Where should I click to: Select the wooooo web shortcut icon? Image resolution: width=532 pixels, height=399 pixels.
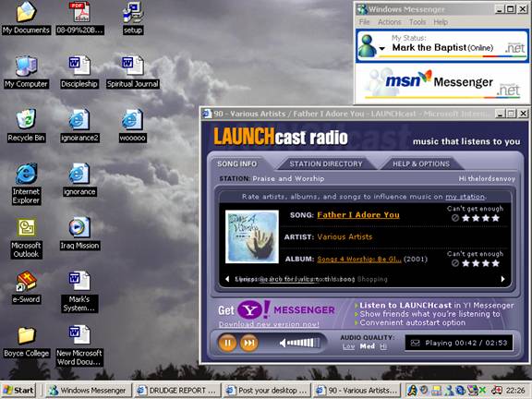pos(133,126)
